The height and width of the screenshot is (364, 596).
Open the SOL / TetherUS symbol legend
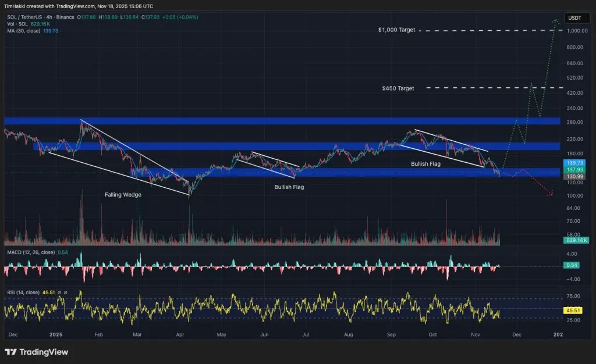[x=26, y=17]
